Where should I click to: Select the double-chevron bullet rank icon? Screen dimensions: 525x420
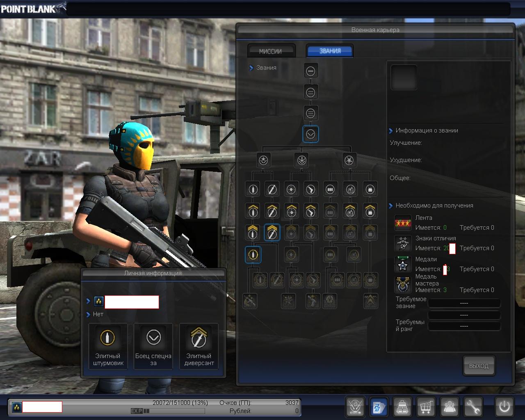(x=253, y=232)
